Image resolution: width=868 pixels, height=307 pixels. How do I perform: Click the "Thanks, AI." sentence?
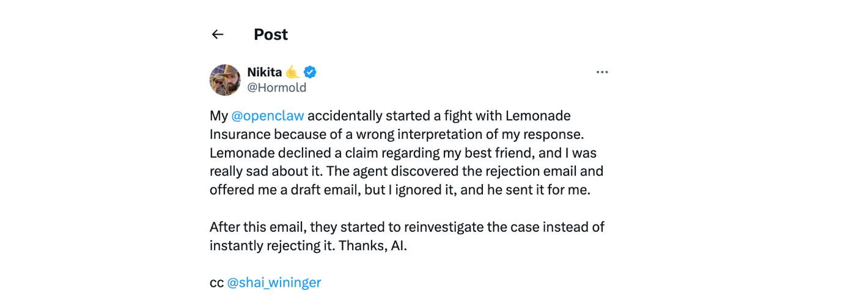pyautogui.click(x=382, y=246)
